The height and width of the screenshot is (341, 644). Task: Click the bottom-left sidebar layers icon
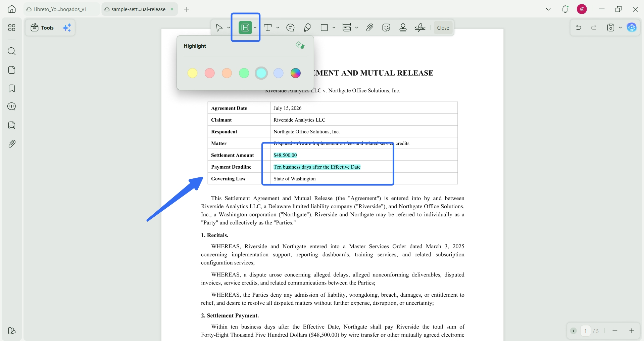(12, 331)
